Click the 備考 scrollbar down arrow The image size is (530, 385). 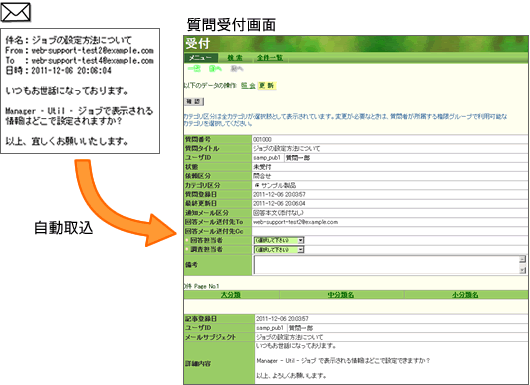523,270
